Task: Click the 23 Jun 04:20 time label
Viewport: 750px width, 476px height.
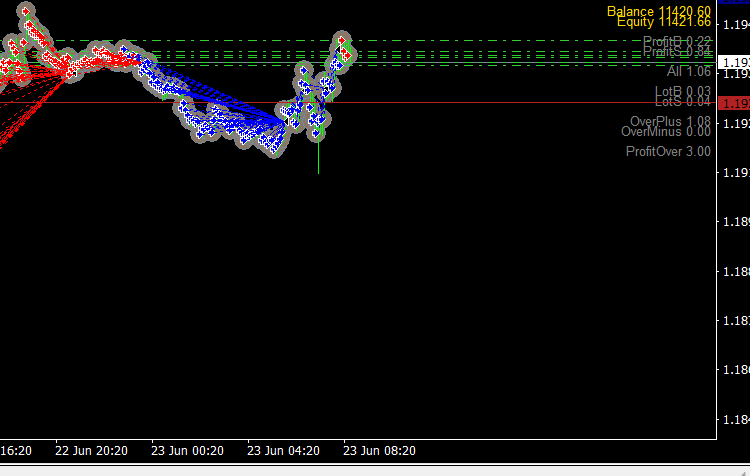Action: pyautogui.click(x=283, y=451)
